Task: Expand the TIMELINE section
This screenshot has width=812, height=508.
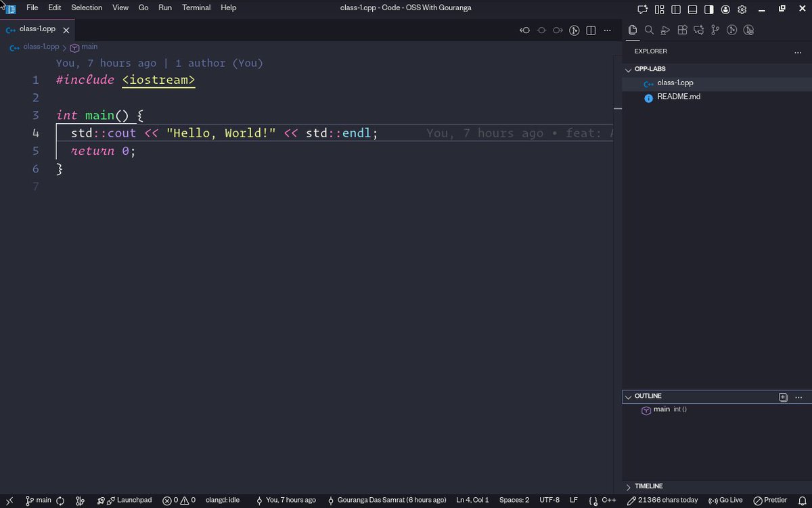Action: click(717, 486)
